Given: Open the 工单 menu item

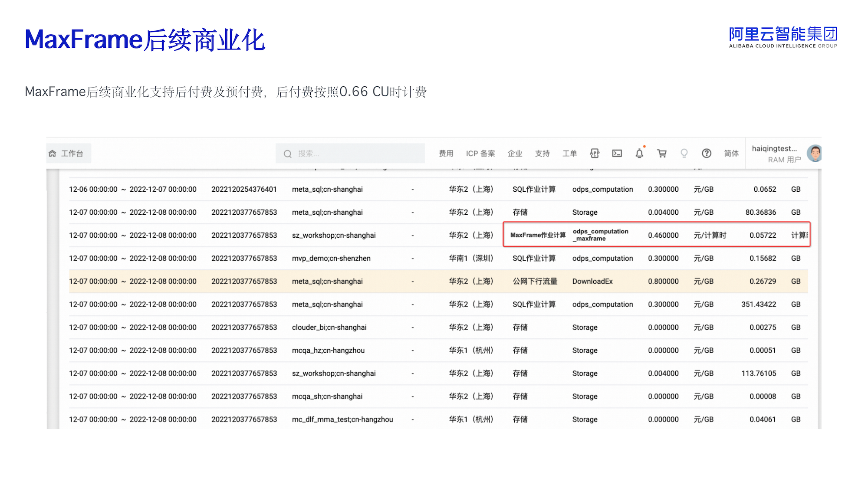Looking at the screenshot, I should (x=569, y=154).
